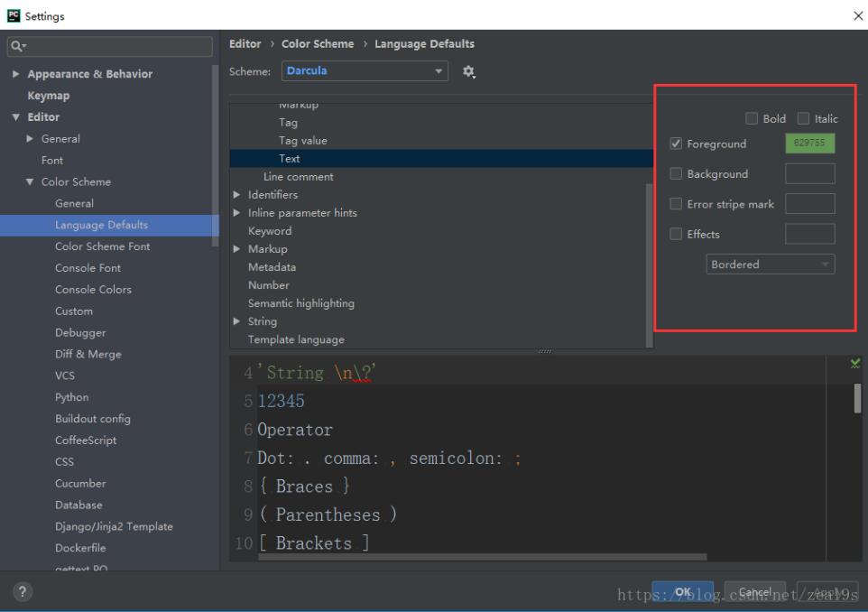The width and height of the screenshot is (868, 612).
Task: Expand Appearance & Behavior section
Action: click(x=15, y=74)
